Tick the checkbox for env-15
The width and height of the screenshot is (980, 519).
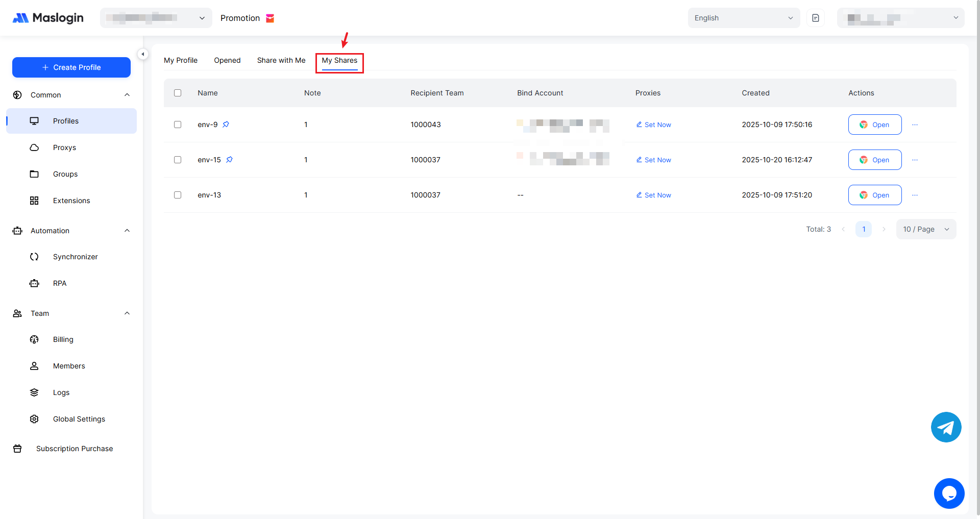(178, 160)
